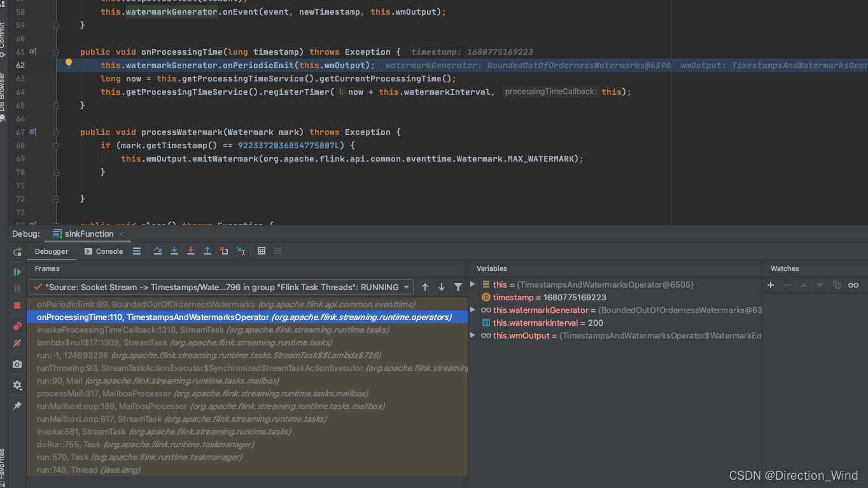
Task: Click Duplicate Watch copy icon
Action: click(x=837, y=285)
